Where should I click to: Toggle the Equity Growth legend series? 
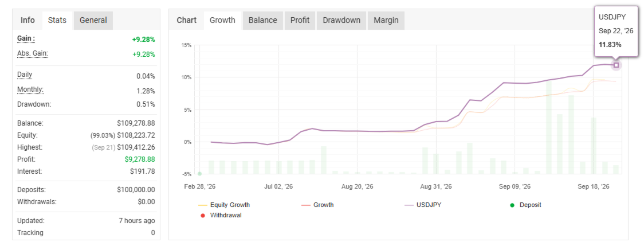[224, 205]
